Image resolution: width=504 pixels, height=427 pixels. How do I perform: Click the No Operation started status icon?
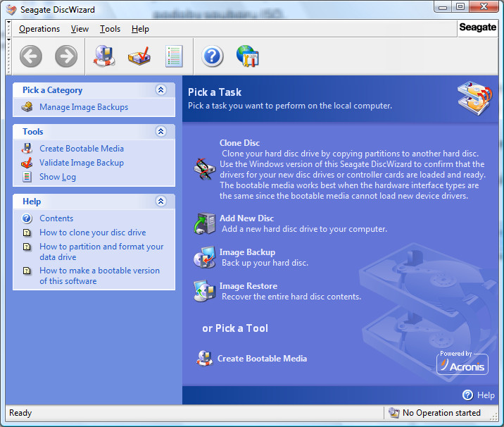[393, 413]
